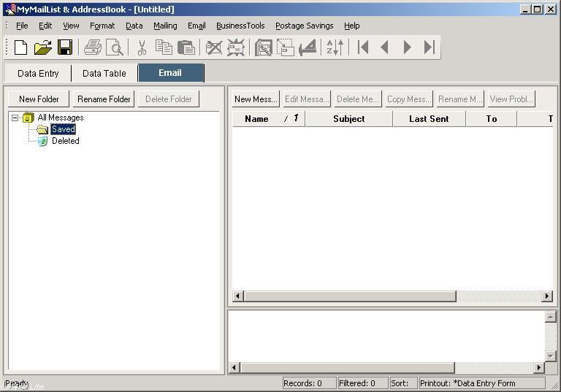Click the Copy toolbar icon
The height and width of the screenshot is (392, 561).
tap(164, 47)
